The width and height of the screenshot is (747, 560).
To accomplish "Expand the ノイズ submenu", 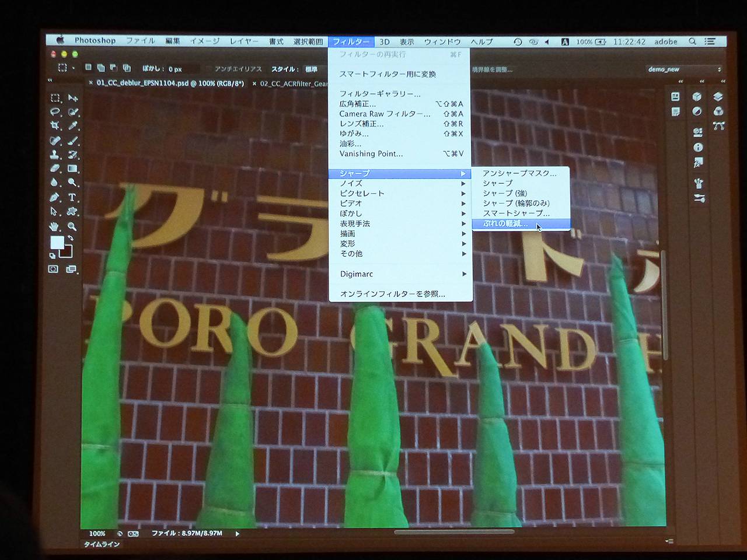I will tap(400, 183).
